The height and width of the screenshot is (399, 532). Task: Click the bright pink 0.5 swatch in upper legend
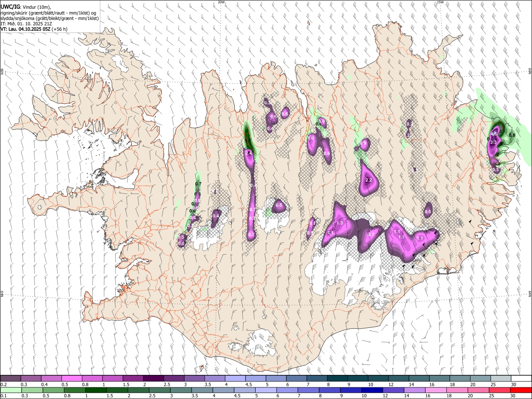71,379
